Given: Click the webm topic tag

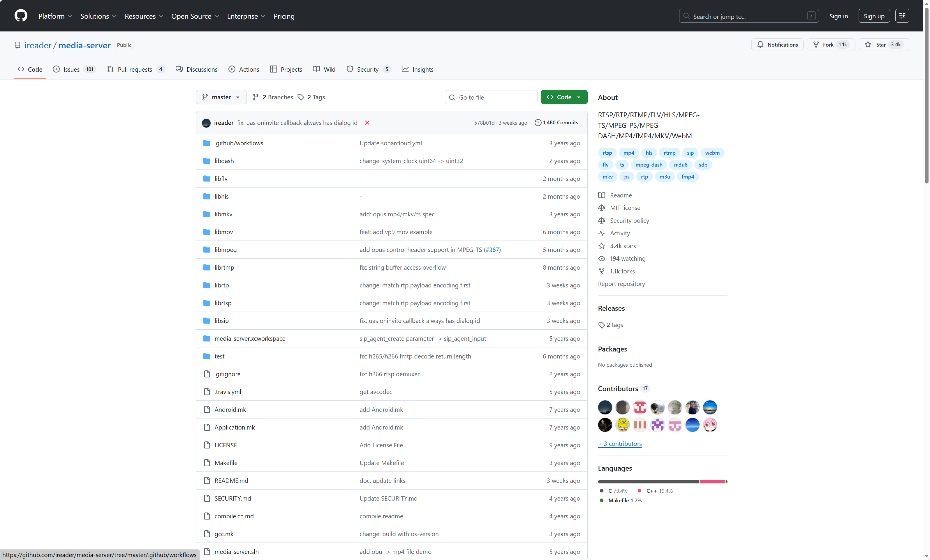Looking at the screenshot, I should click(712, 153).
